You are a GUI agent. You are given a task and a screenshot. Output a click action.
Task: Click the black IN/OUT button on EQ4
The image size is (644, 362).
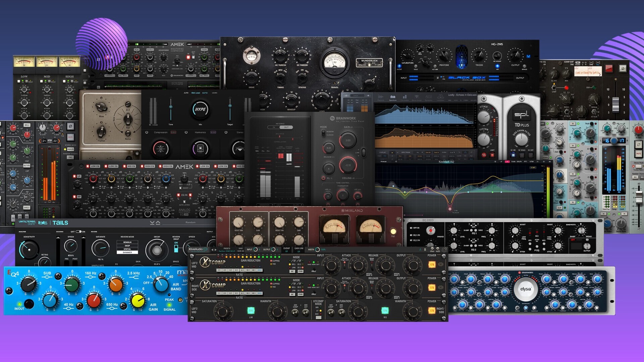pyautogui.click(x=29, y=304)
